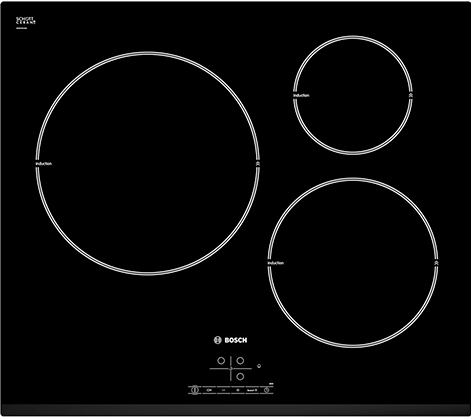Tap the main power on/off symbol
The image size is (471, 418).
[x=195, y=390]
